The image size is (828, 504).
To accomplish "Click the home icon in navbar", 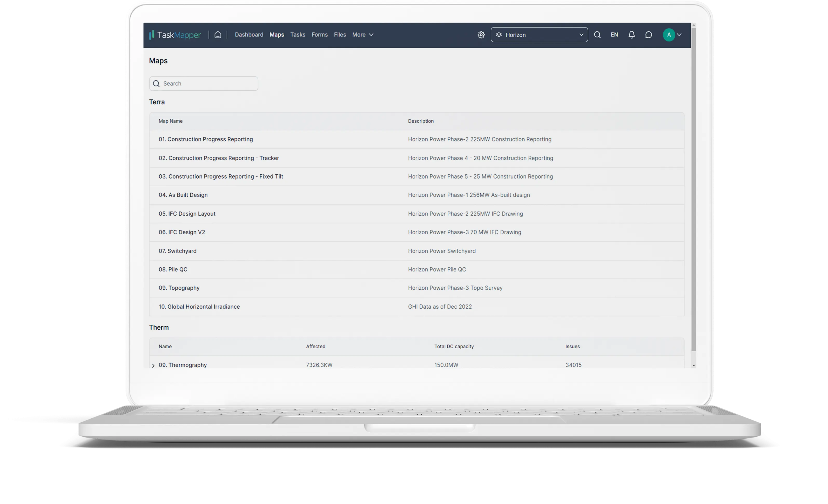I will point(218,35).
